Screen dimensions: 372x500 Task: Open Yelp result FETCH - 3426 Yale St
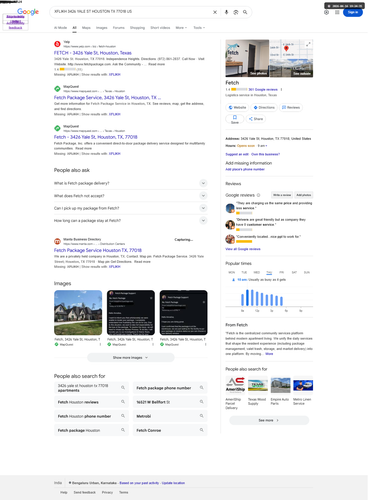tap(93, 53)
